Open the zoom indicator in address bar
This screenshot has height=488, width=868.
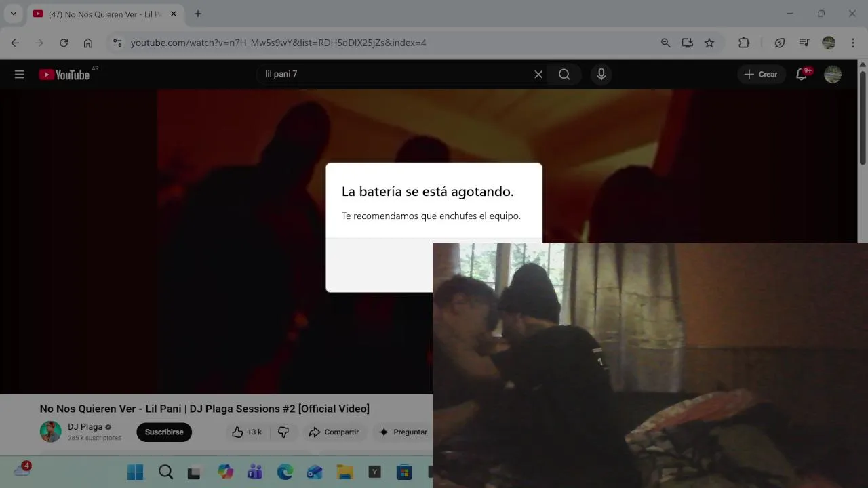pos(665,43)
